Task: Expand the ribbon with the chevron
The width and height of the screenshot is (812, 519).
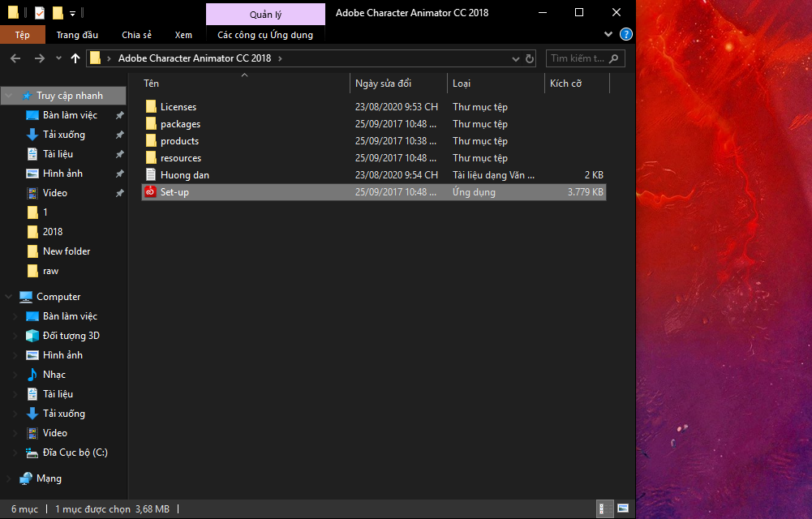Action: click(x=608, y=34)
